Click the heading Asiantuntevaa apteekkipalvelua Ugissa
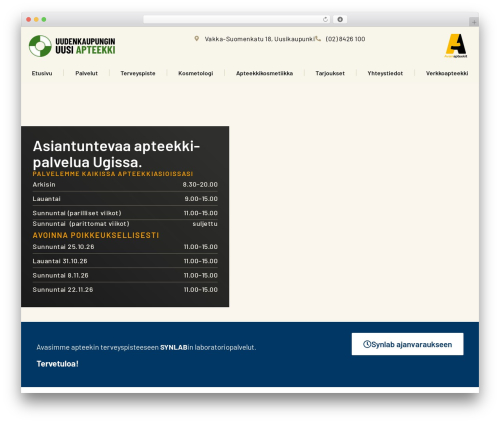Screen dimensions: 500x423 tap(116, 154)
